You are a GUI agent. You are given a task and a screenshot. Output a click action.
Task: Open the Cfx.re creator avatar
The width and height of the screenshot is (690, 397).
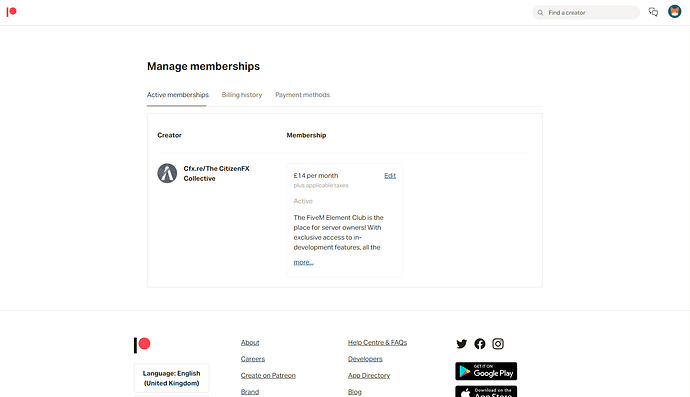tap(167, 173)
